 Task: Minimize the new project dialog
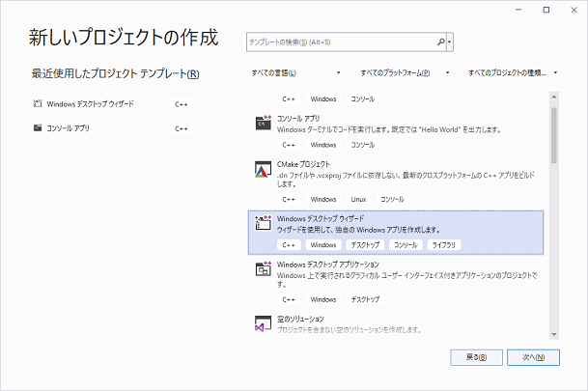518,10
